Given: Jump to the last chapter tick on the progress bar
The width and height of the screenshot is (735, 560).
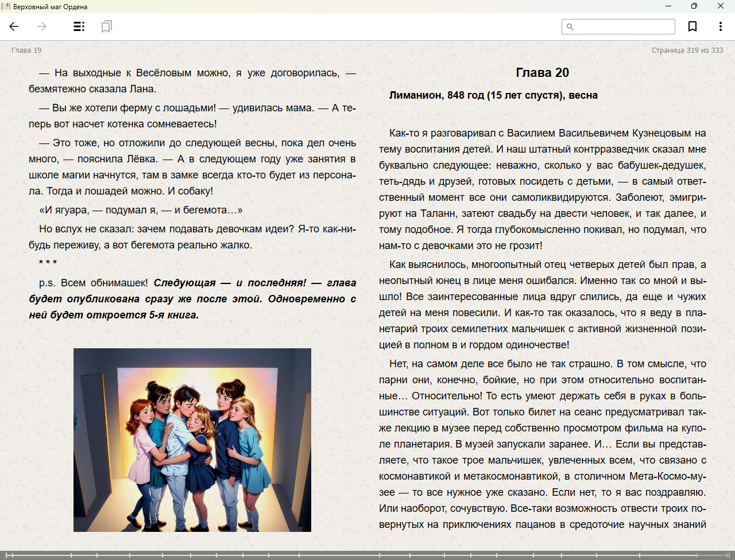Looking at the screenshot, I should tap(697, 555).
